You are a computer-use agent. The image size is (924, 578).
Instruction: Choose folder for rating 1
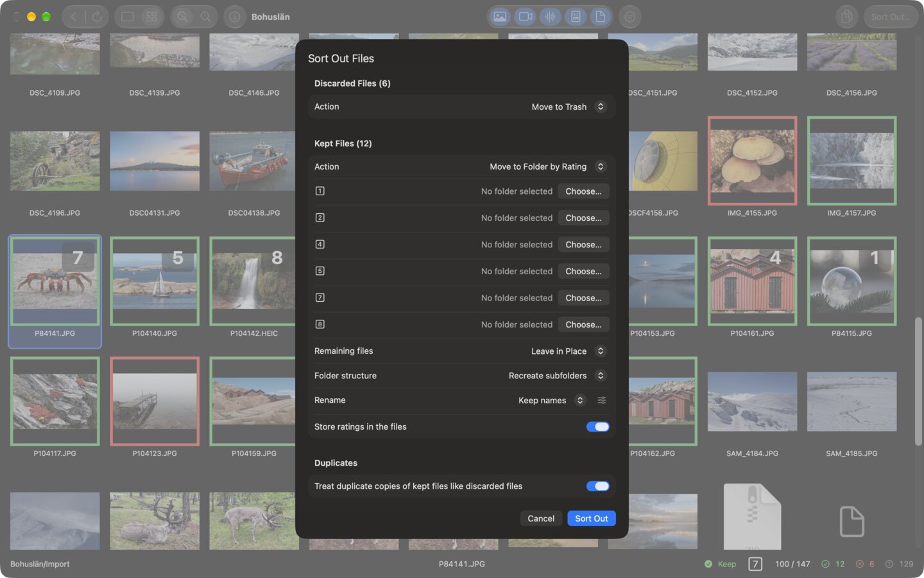point(583,191)
